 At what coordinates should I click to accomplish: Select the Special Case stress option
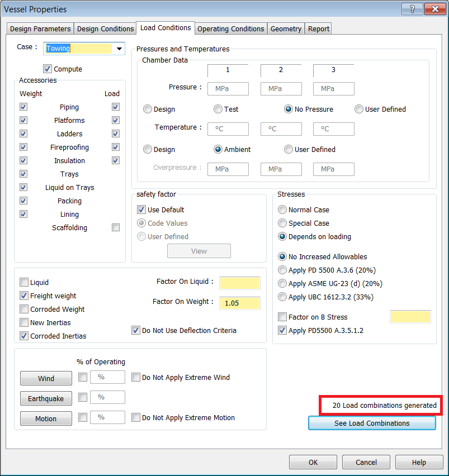tap(282, 223)
